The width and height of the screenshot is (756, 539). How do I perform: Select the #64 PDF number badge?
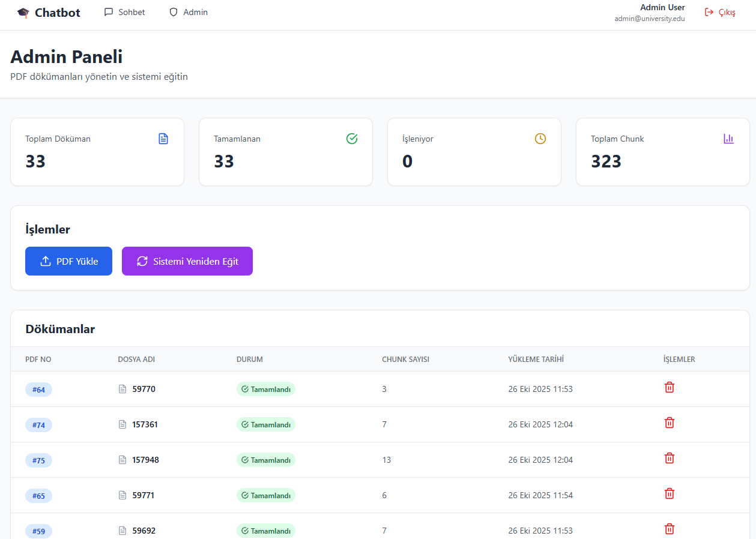pyautogui.click(x=38, y=390)
